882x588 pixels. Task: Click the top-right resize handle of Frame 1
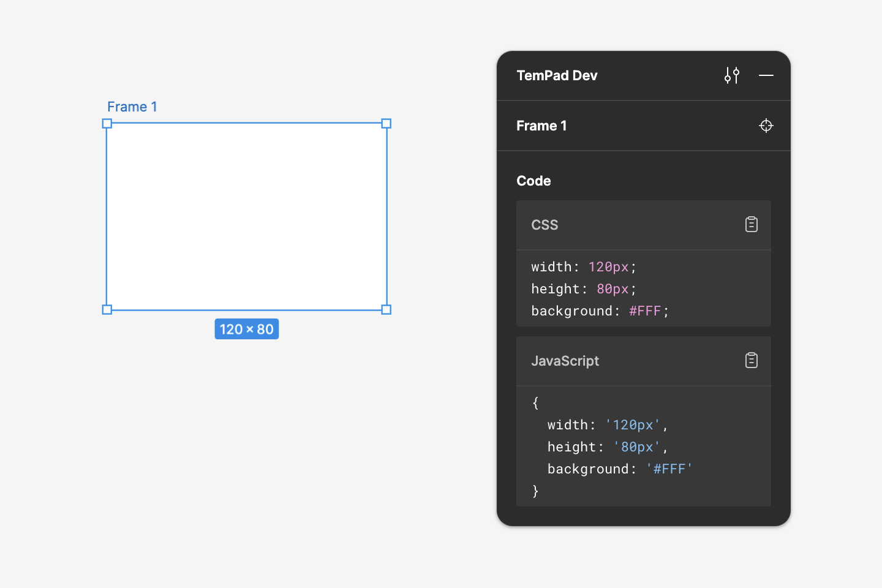(x=386, y=124)
